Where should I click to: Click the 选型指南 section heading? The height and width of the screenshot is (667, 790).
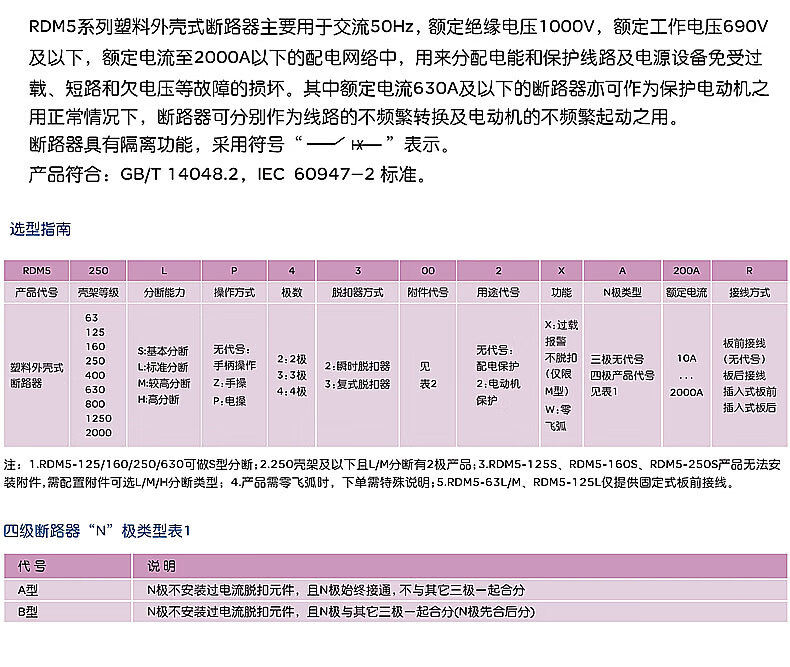(40, 229)
